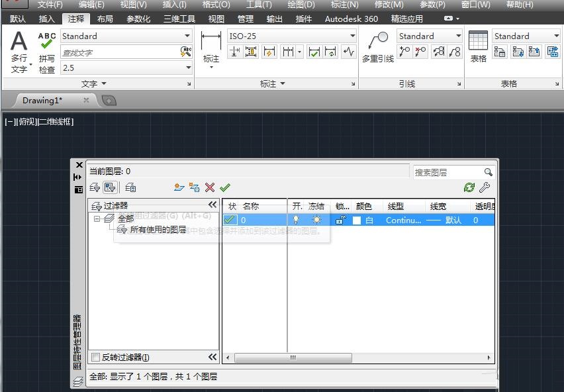The height and width of the screenshot is (392, 564).
Task: Click the new group filter icon
Action: (x=110, y=187)
